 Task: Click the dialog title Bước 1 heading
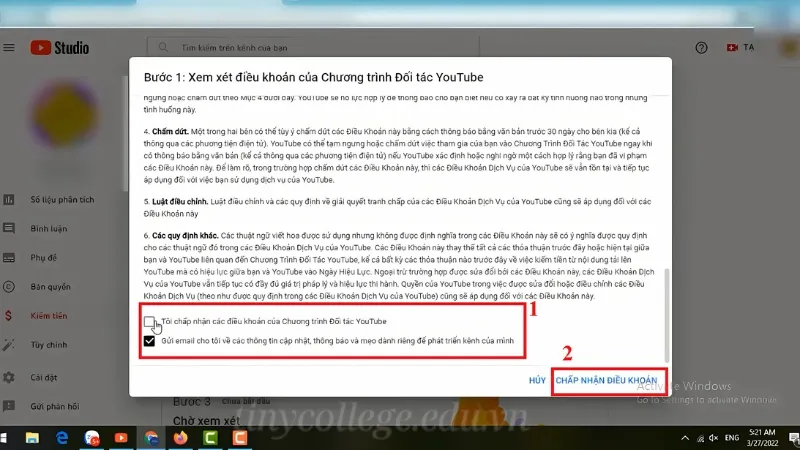[313, 77]
